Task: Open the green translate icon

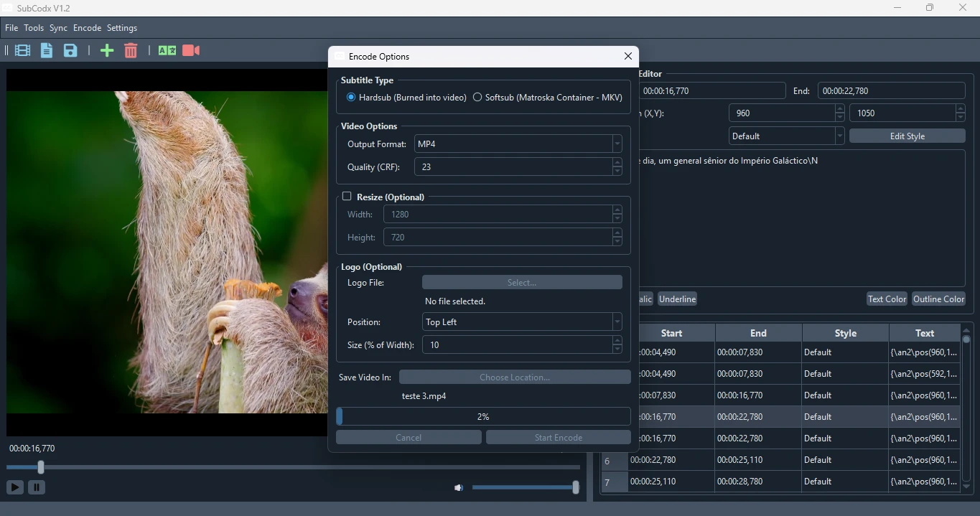Action: point(167,50)
